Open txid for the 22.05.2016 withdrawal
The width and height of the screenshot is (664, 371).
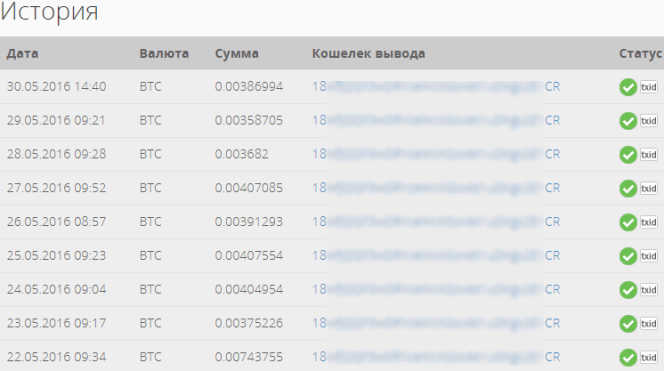pyautogui.click(x=649, y=357)
